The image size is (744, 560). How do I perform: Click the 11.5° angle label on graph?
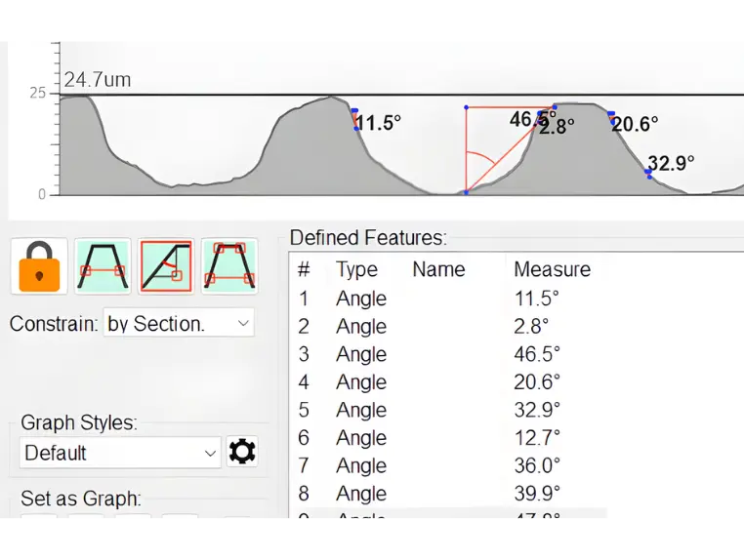pyautogui.click(x=379, y=124)
